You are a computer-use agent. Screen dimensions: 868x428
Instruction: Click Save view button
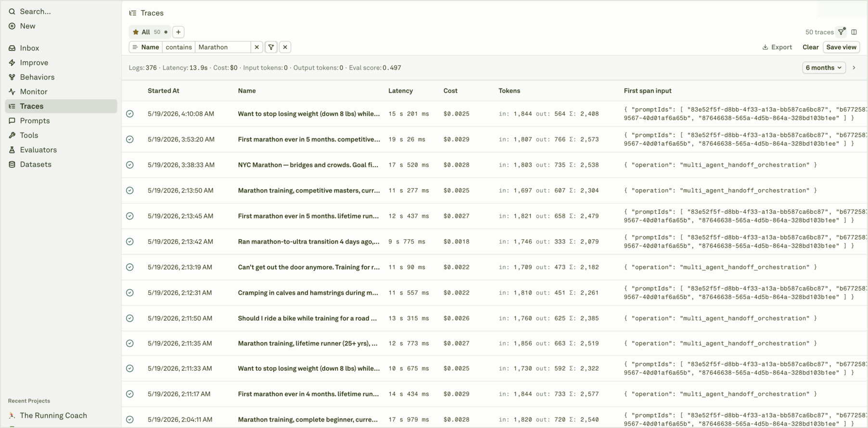tap(841, 47)
